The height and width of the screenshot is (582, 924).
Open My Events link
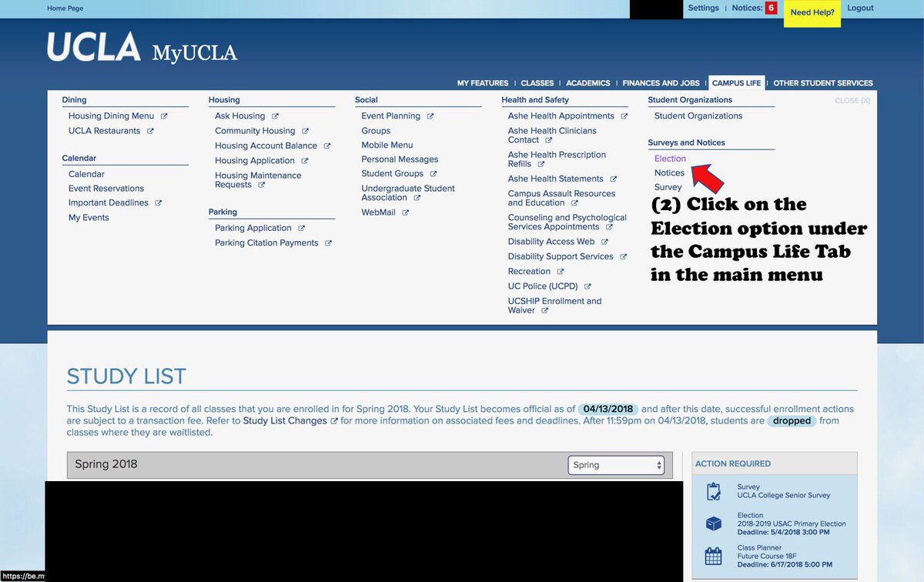coord(89,218)
